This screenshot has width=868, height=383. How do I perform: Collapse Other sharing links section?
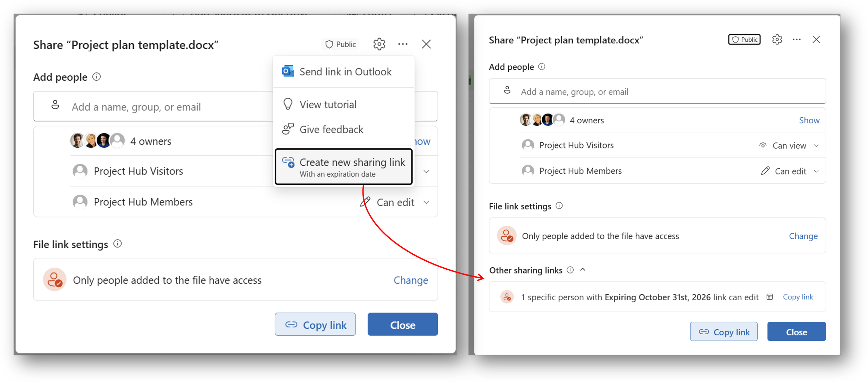583,270
